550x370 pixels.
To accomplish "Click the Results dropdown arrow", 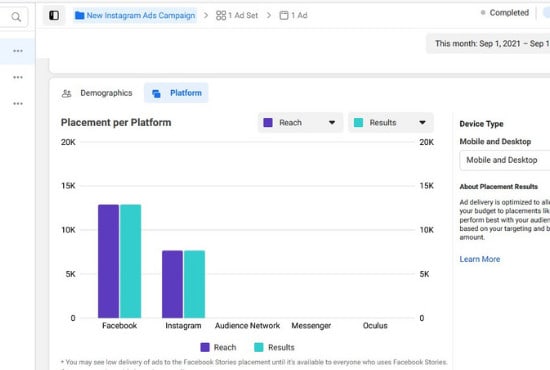I will 422,123.
